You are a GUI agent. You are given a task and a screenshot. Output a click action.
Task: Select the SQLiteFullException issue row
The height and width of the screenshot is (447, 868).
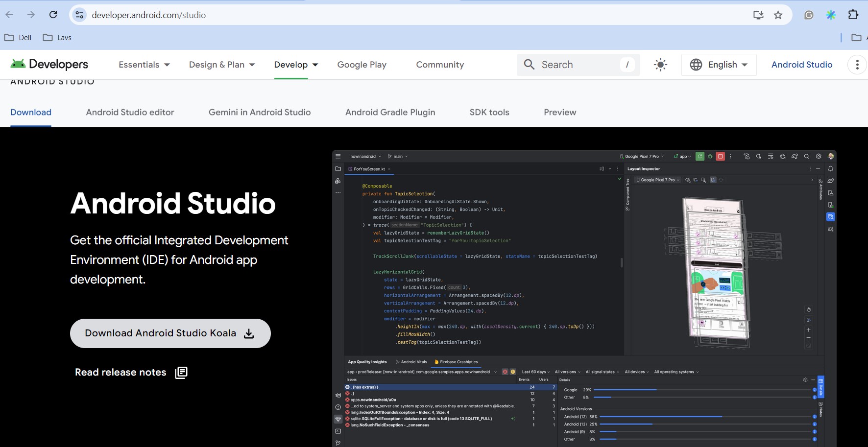pos(451,419)
